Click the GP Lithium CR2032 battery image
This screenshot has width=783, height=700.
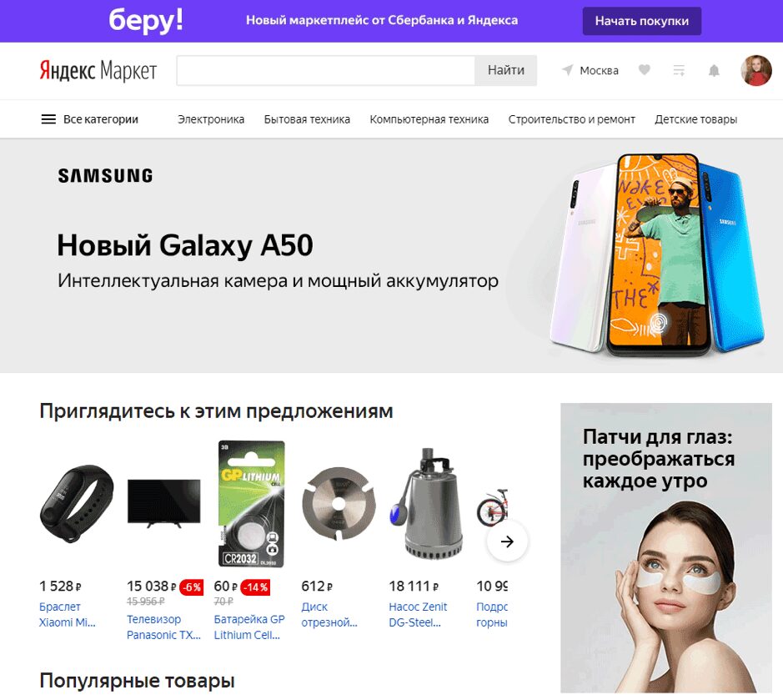coord(252,504)
